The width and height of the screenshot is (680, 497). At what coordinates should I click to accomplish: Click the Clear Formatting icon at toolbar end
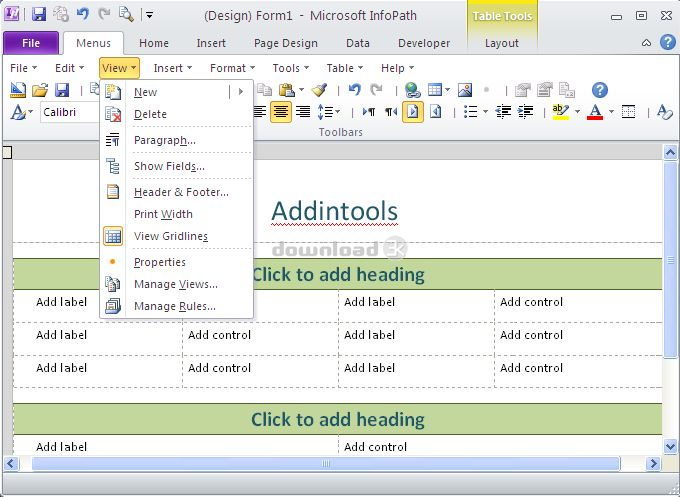664,112
